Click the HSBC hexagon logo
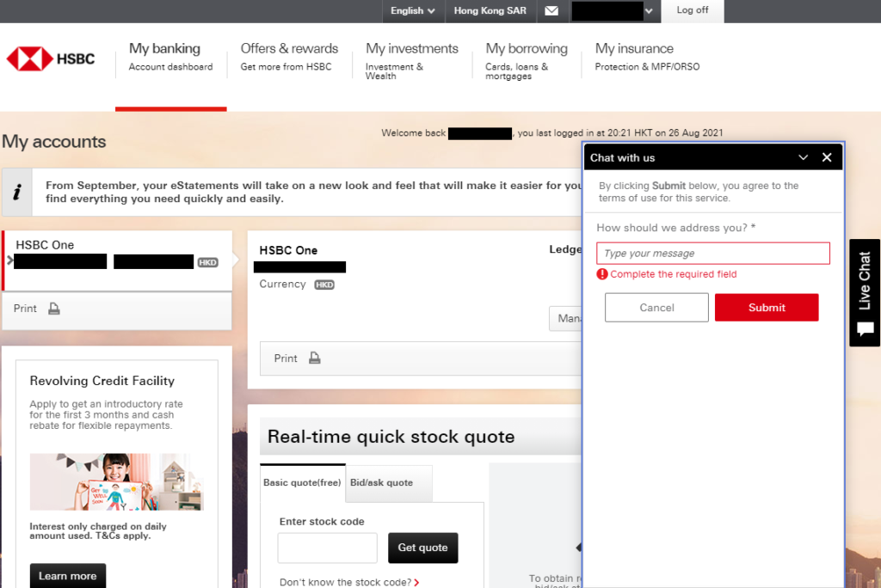Screen dimensions: 881x588 tap(30, 59)
